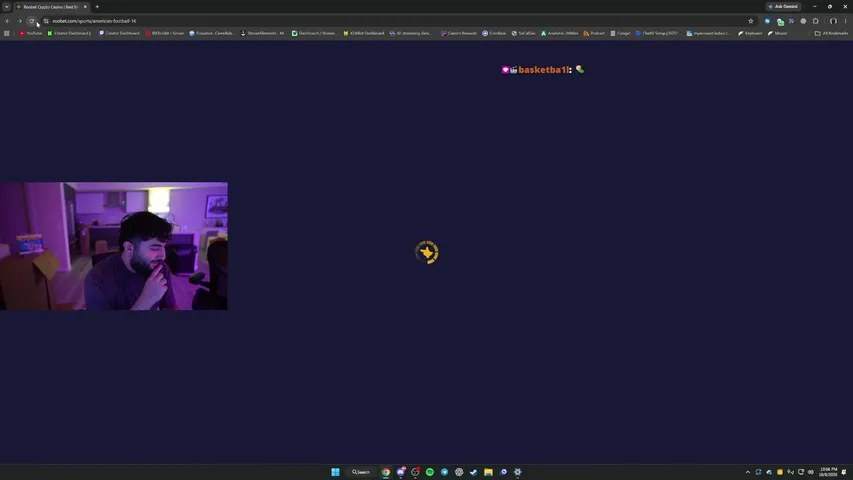This screenshot has height=480, width=853.
Task: Go forward in browser history
Action: click(x=20, y=21)
